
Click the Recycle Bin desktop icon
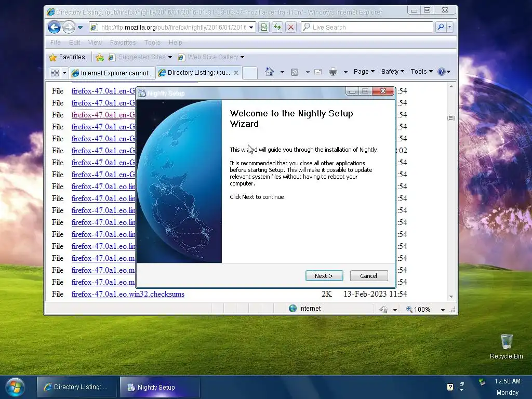coord(506,347)
